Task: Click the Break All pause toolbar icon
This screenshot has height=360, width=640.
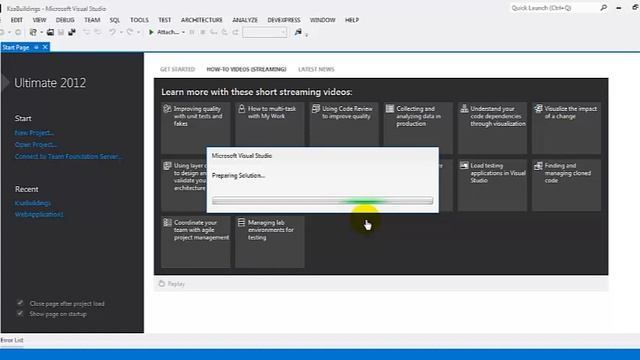Action: tap(192, 32)
